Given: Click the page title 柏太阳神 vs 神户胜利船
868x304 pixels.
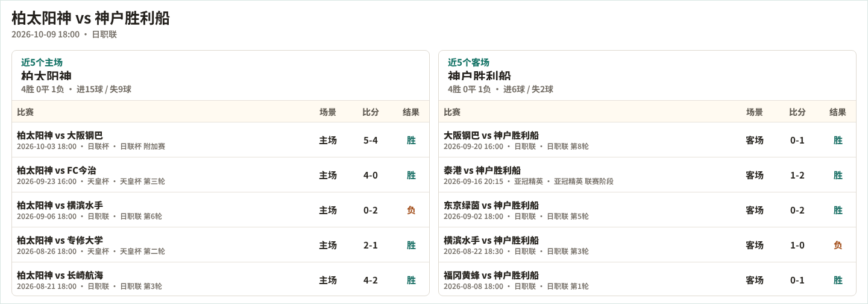Looking at the screenshot, I should click(x=90, y=18).
